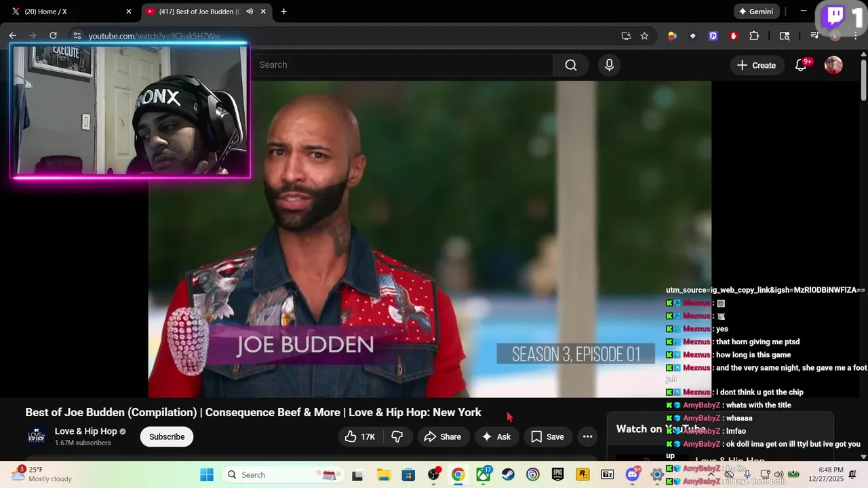
Task: Open Chrome three-dot menu
Action: [x=856, y=36]
